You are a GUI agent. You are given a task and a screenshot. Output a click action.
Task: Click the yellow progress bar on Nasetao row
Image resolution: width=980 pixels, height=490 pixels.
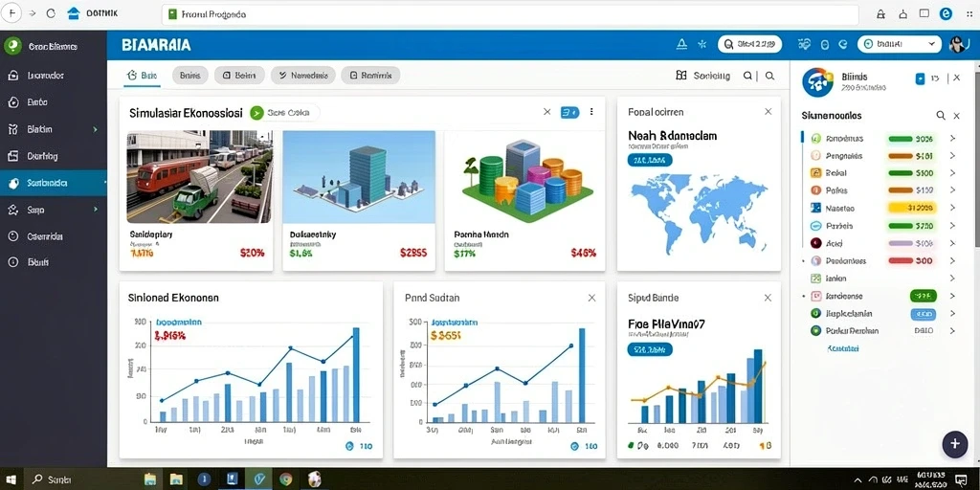pyautogui.click(x=911, y=208)
